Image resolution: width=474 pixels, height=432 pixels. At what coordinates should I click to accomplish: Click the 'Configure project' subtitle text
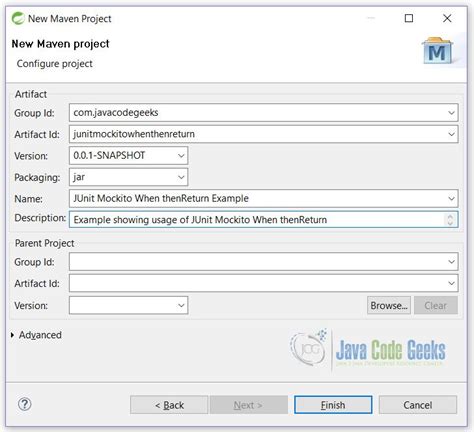point(55,64)
